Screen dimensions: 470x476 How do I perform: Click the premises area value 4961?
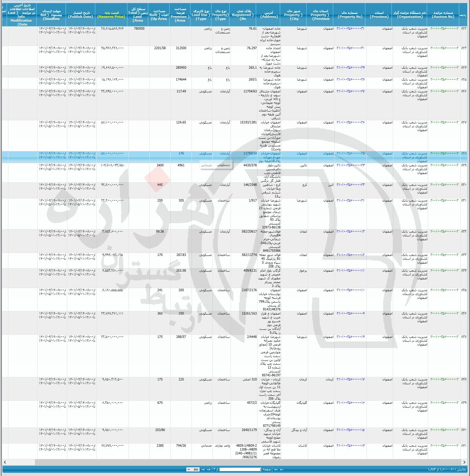tap(181, 165)
